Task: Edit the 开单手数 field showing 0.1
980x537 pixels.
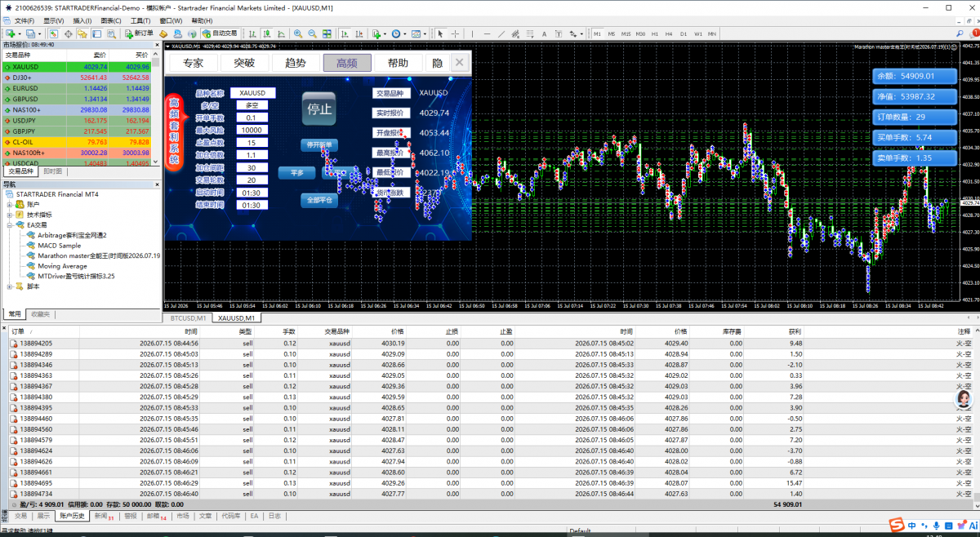Action: click(x=251, y=118)
